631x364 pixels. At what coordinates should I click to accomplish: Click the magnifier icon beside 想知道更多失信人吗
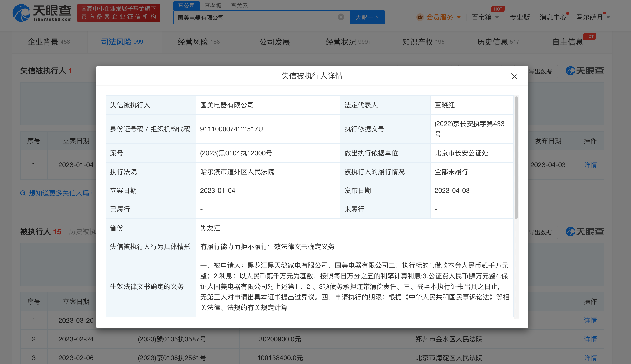coord(23,193)
